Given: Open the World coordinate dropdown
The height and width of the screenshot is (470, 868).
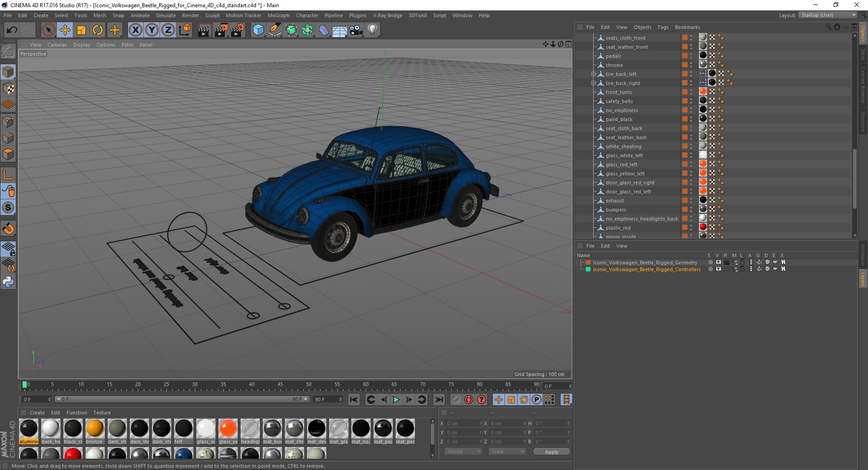Looking at the screenshot, I should (463, 451).
